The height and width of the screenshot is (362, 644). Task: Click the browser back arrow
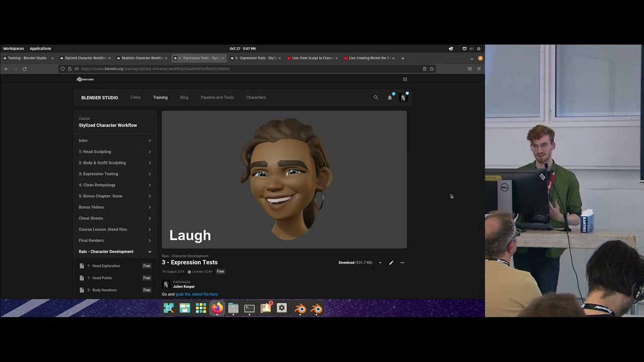6,69
